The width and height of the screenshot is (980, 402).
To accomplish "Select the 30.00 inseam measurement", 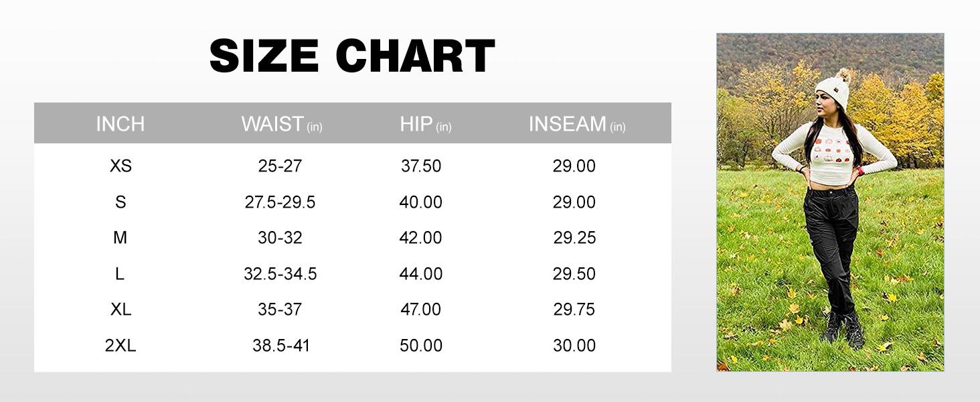I will 574,346.
